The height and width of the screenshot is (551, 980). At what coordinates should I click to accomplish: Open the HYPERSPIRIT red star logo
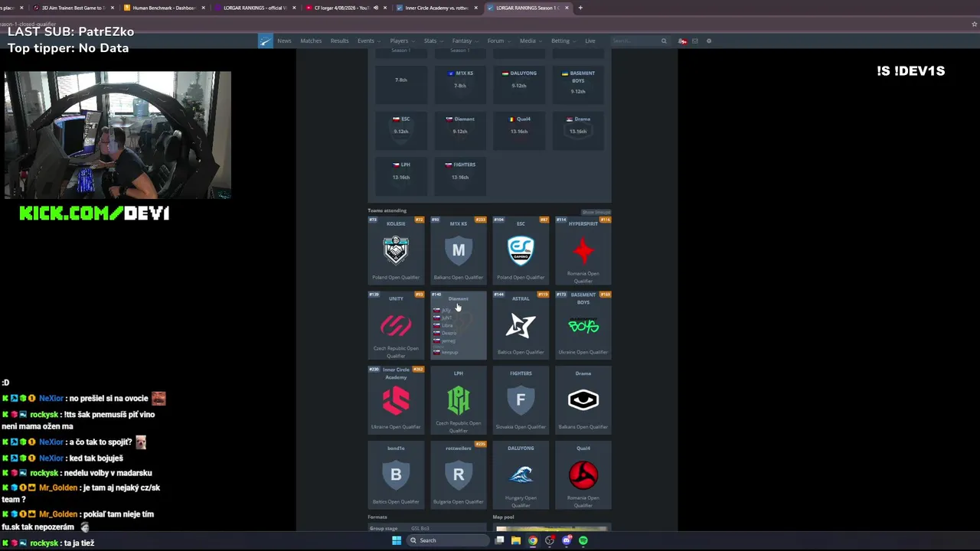[583, 249]
